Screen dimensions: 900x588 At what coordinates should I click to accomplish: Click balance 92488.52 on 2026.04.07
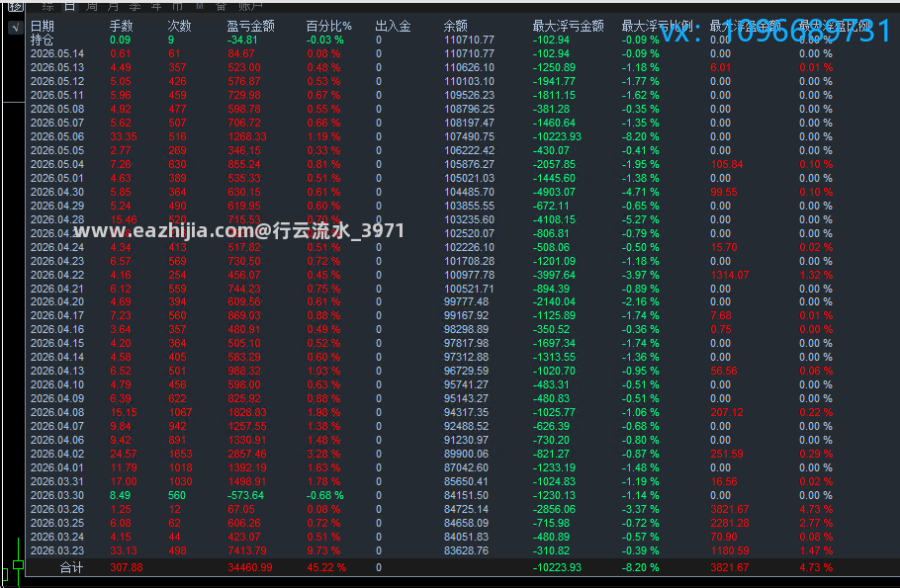pos(466,426)
